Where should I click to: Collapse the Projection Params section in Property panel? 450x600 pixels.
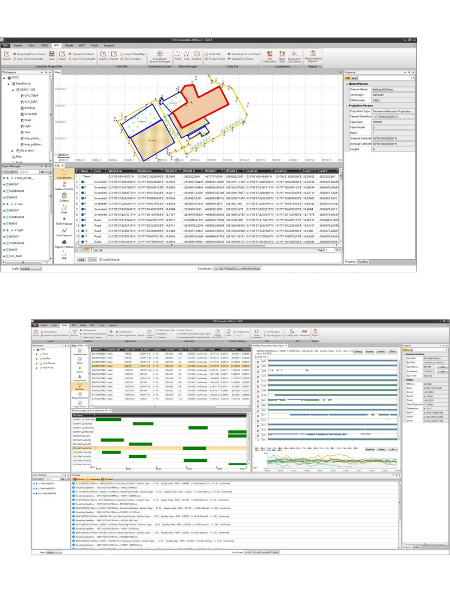(x=347, y=105)
